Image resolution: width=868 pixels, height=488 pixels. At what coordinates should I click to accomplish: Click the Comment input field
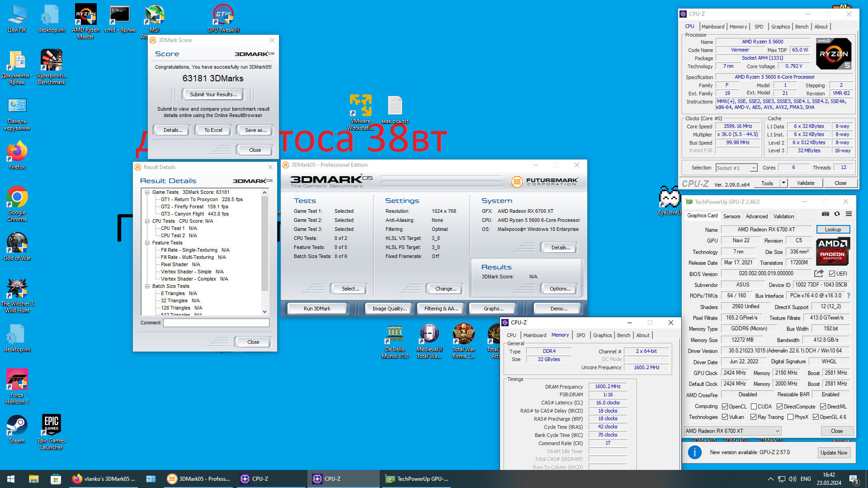[216, 323]
